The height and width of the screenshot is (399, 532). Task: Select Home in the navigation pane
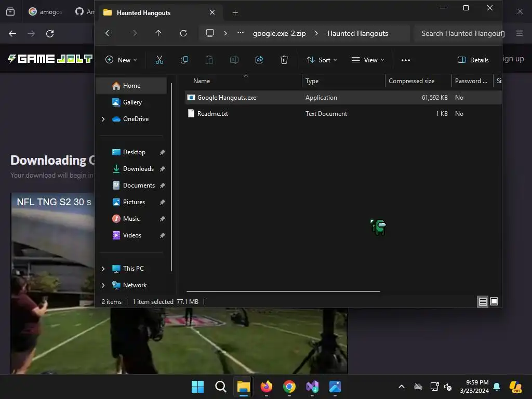(131, 86)
